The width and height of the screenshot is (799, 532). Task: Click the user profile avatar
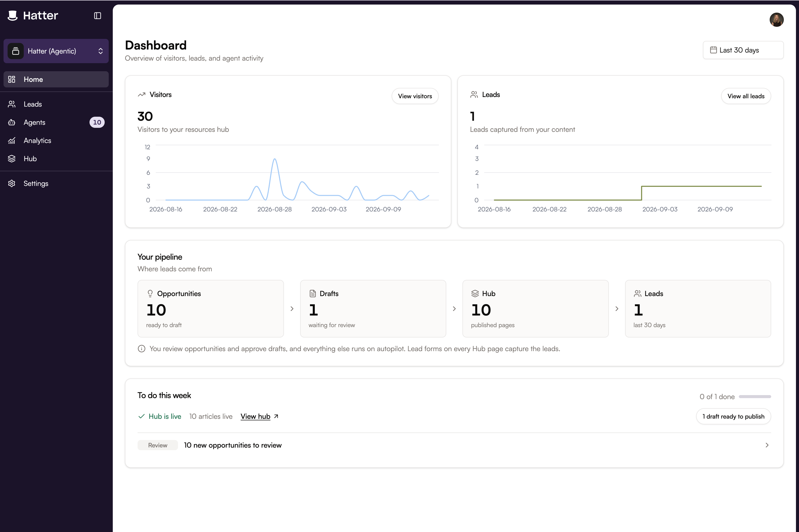tap(776, 20)
